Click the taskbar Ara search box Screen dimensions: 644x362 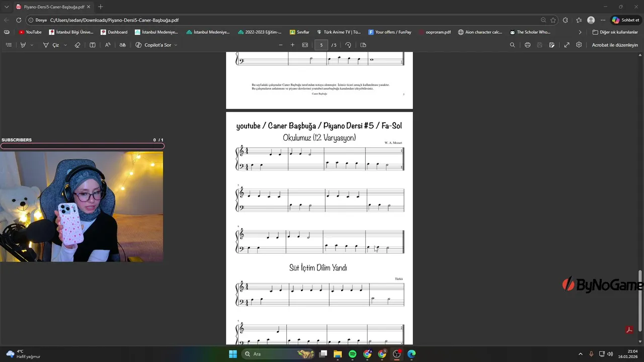(x=279, y=354)
